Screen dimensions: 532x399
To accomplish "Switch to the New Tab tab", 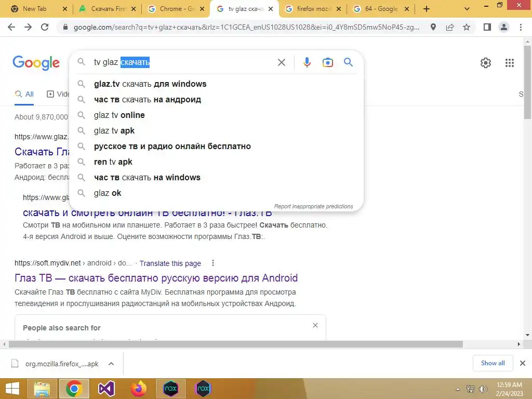I will pyautogui.click(x=34, y=9).
